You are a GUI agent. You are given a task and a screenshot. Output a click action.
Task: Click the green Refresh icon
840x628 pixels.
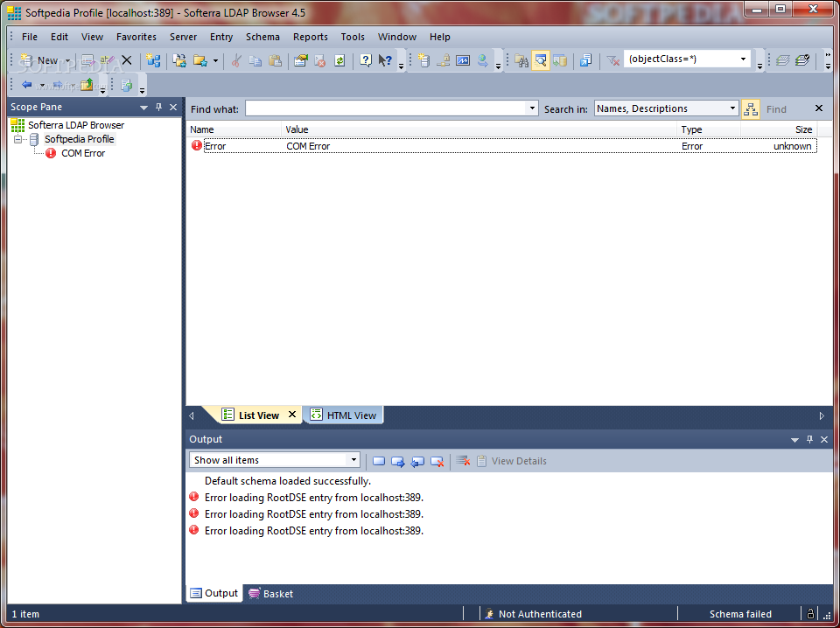pyautogui.click(x=339, y=60)
